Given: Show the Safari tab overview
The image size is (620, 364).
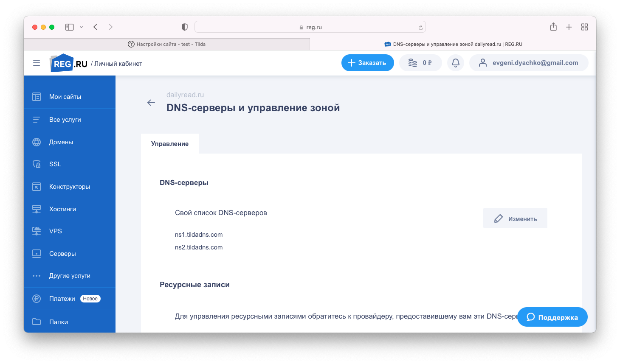Looking at the screenshot, I should (x=585, y=27).
